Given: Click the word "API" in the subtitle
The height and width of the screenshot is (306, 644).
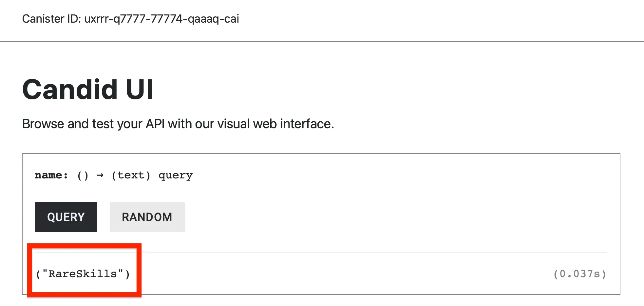Looking at the screenshot, I should tap(155, 124).
